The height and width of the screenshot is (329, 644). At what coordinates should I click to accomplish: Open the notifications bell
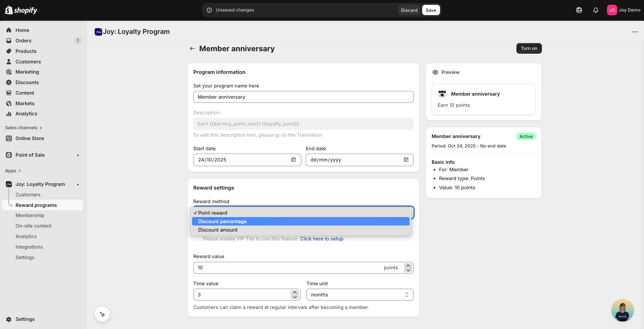[x=595, y=10]
